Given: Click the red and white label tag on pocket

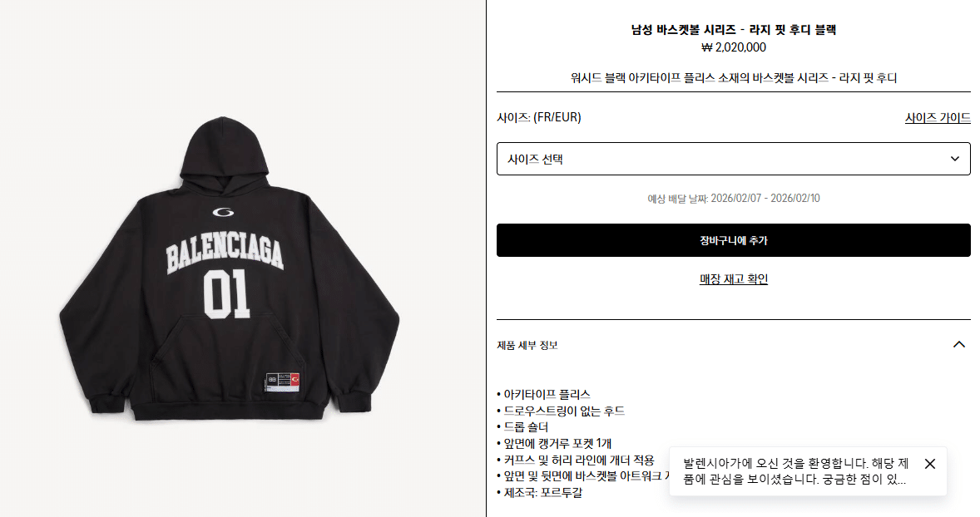Looking at the screenshot, I should [283, 382].
